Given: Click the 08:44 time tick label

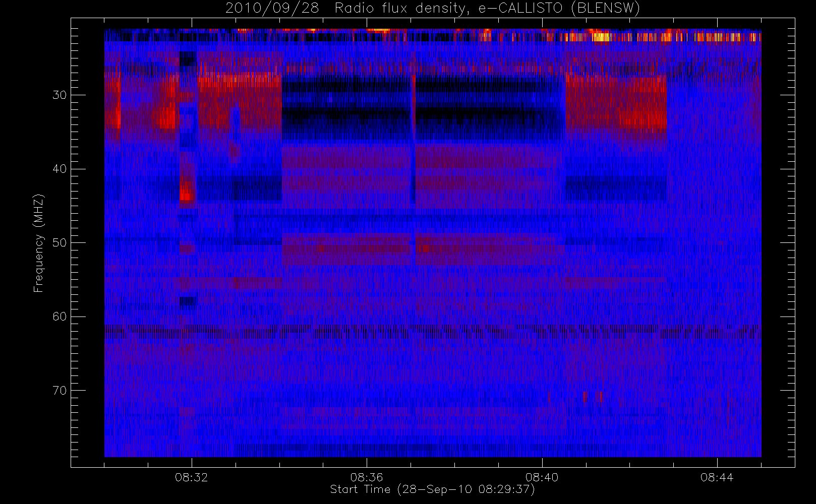Looking at the screenshot, I should pos(717,477).
